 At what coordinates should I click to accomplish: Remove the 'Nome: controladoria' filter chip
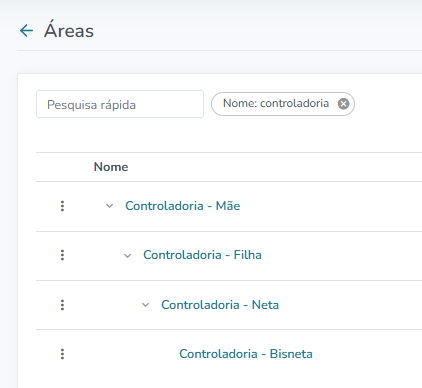pos(343,104)
